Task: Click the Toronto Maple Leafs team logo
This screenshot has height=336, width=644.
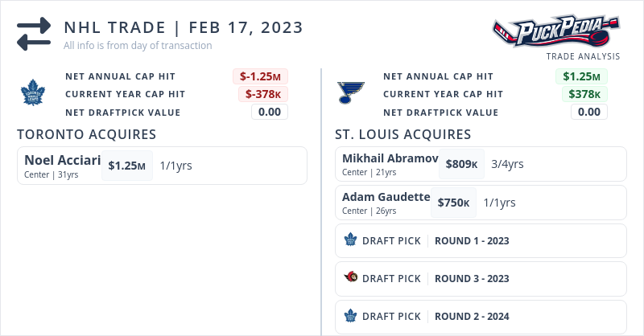Action: (x=34, y=94)
